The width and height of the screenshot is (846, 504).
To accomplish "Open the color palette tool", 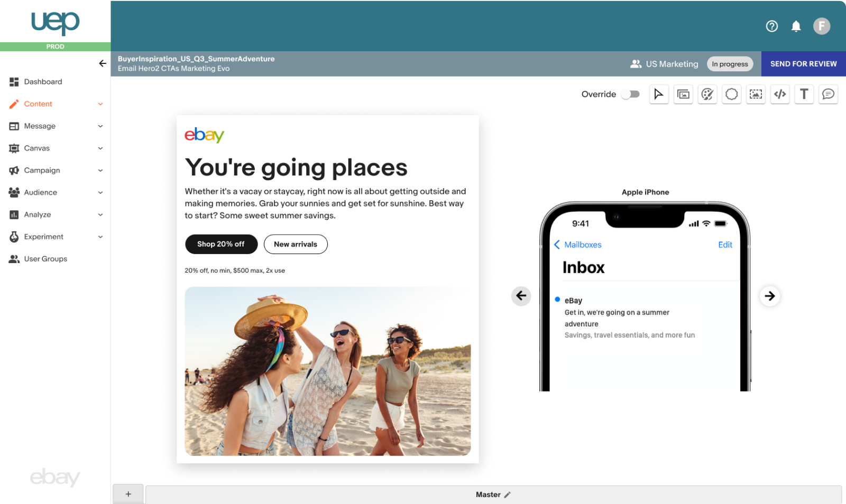I will (x=707, y=94).
